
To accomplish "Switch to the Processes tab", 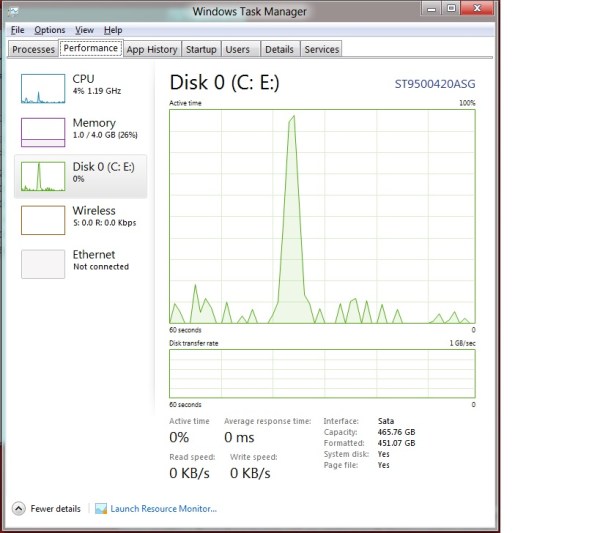I will (33, 49).
